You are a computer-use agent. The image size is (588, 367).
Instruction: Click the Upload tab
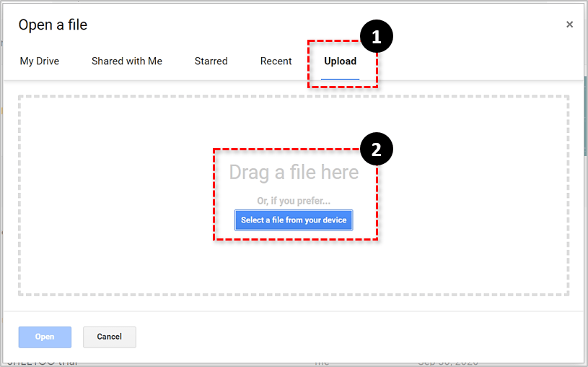pos(340,61)
